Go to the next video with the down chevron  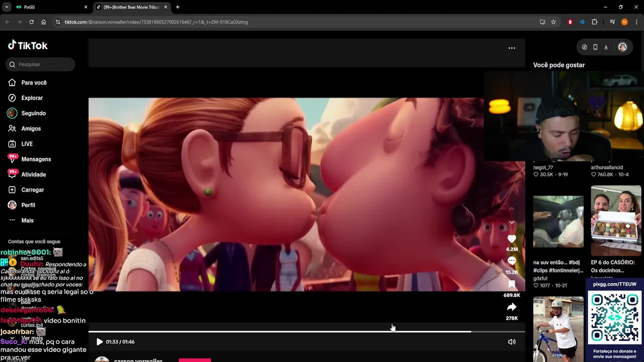point(512,222)
